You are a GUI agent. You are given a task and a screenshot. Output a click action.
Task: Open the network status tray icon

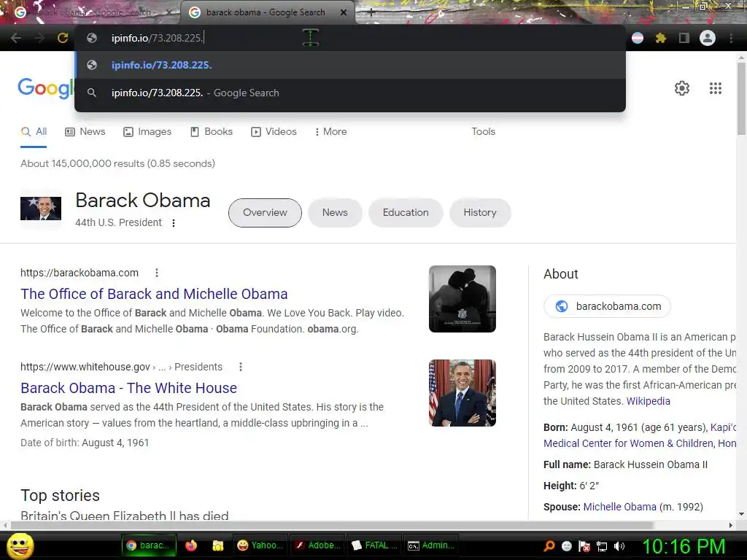(x=602, y=546)
